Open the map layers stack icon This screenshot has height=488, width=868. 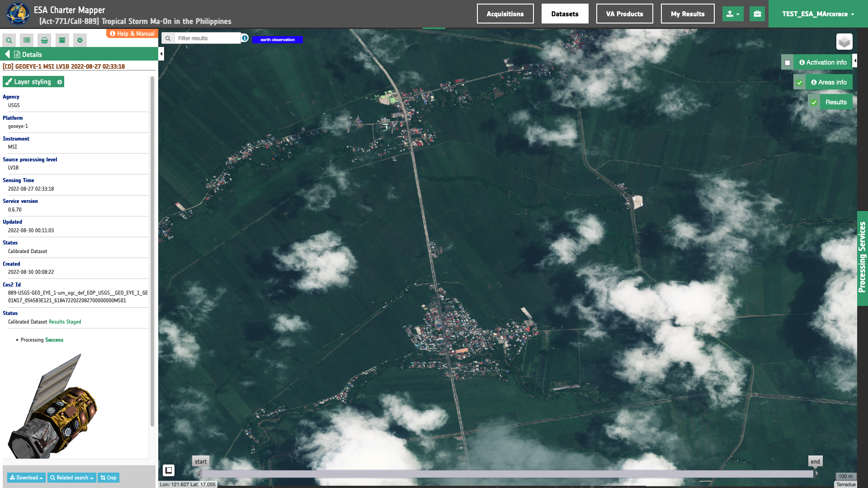tap(844, 42)
